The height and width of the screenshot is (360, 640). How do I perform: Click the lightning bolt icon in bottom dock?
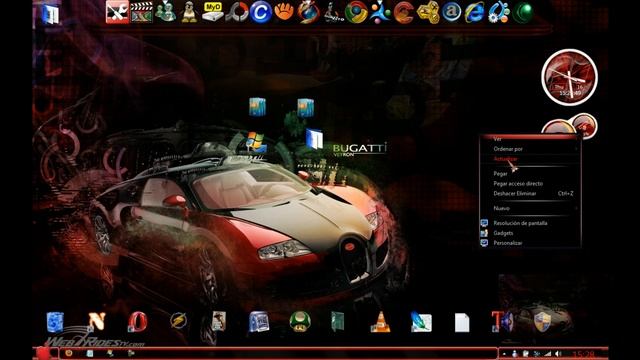click(178, 321)
